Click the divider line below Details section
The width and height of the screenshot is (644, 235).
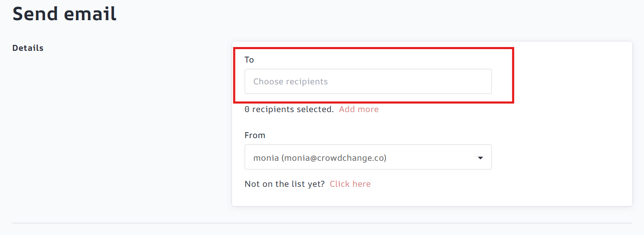click(x=322, y=223)
